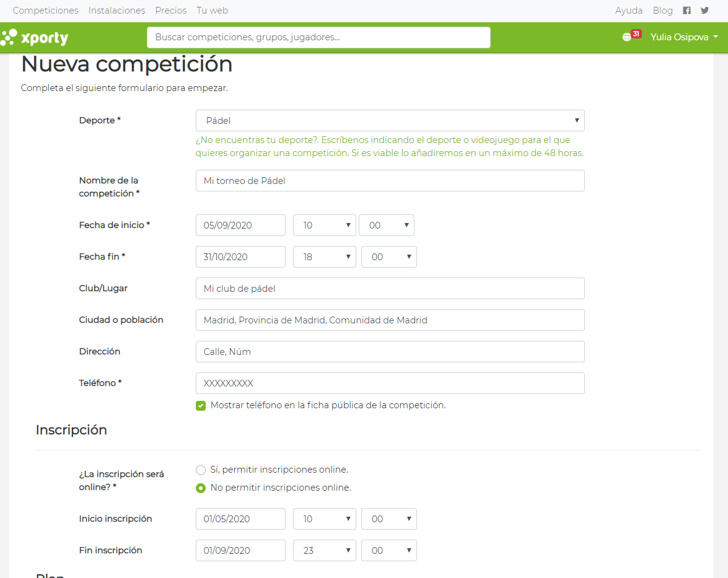Go to the Precios menu item
Viewport: 728px width, 578px height.
click(x=171, y=10)
